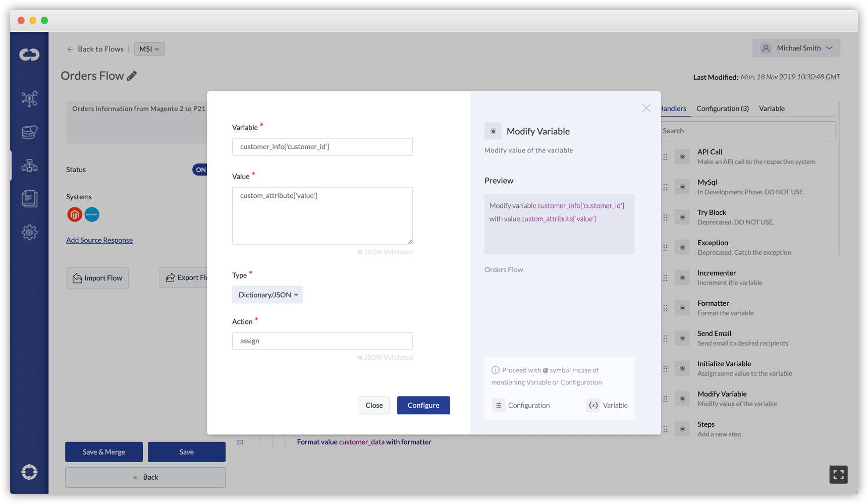Toggle the Status ON switch
868x504 pixels.
[200, 170]
